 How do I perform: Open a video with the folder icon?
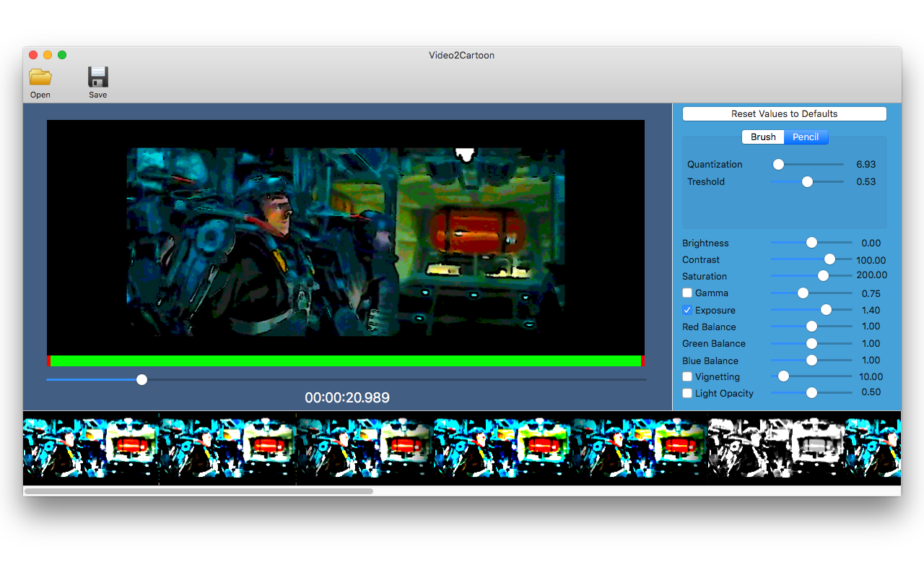coord(40,77)
